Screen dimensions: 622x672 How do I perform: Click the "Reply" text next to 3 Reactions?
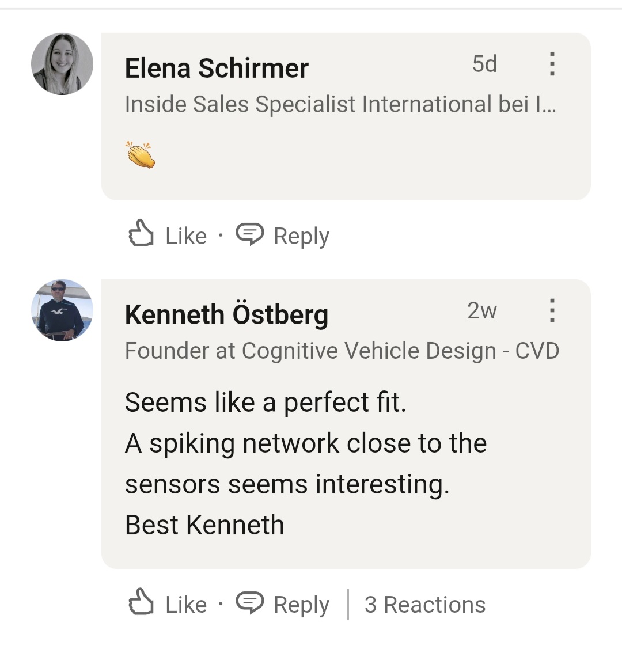(x=301, y=605)
